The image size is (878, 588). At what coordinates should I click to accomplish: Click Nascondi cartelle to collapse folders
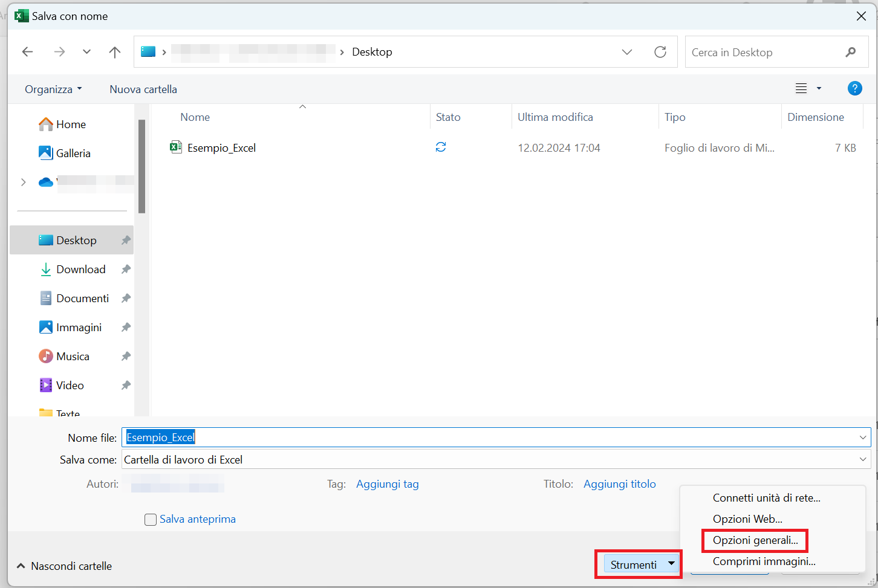coord(64,566)
